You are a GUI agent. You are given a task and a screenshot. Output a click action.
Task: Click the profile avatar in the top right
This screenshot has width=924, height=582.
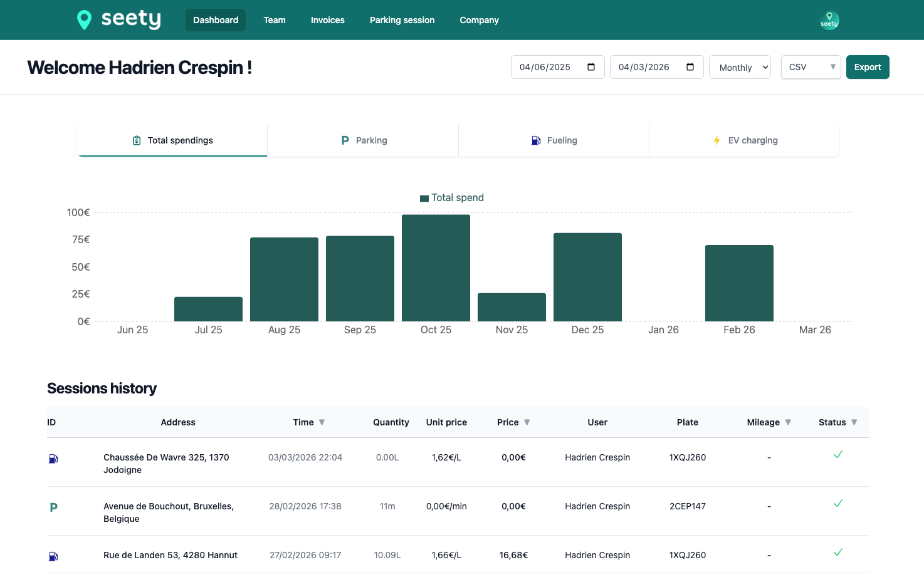click(829, 19)
